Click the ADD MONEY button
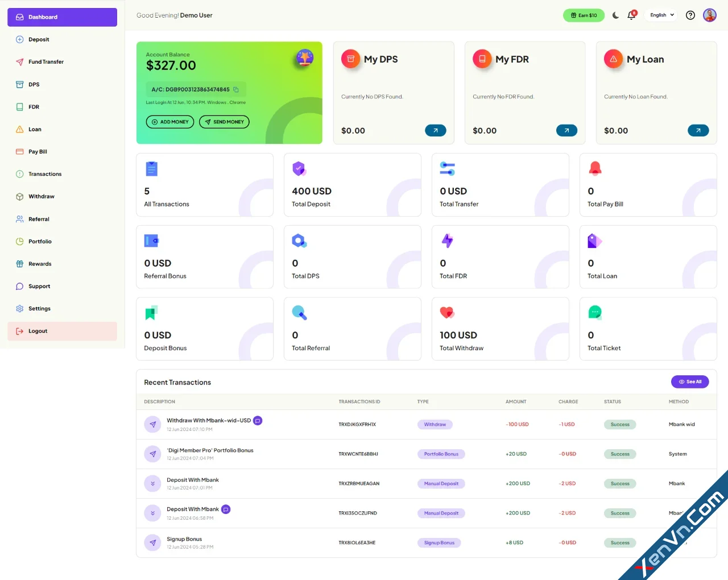 pos(169,122)
